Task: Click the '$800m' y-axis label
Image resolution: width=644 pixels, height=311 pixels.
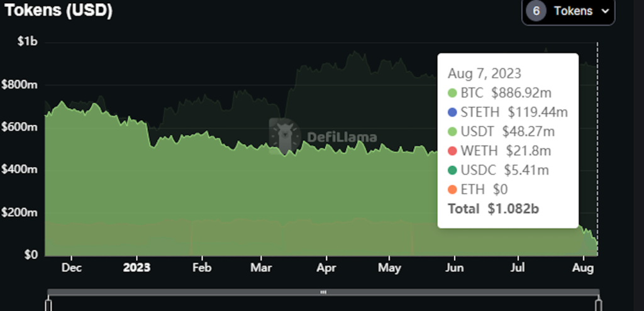Action: point(19,85)
